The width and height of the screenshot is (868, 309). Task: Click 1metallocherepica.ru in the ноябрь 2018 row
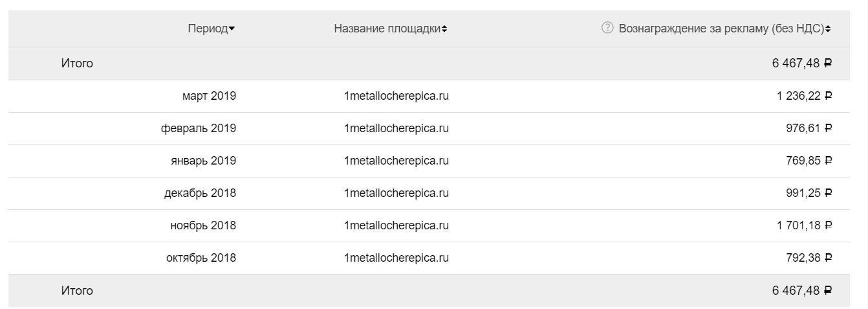tap(396, 225)
